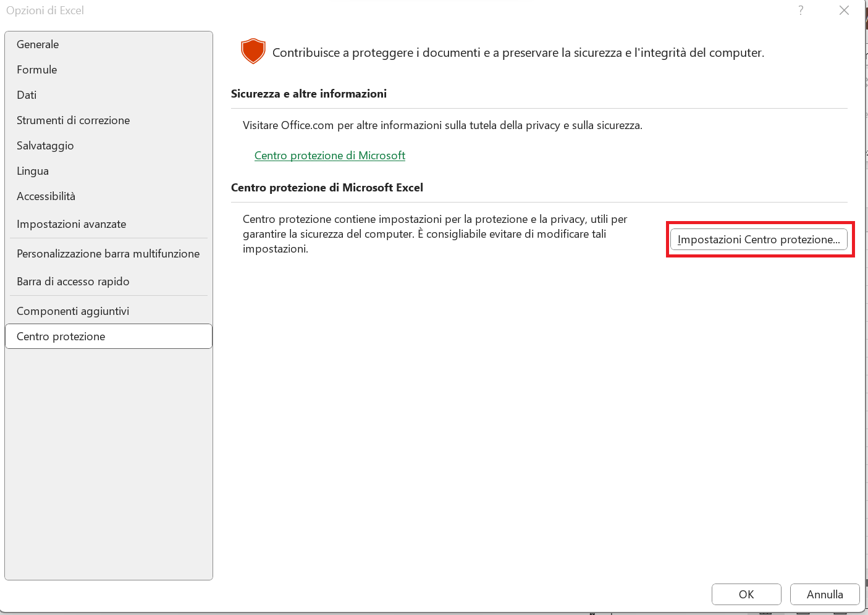The width and height of the screenshot is (868, 615).
Task: Click the Opzioni di Excel title text
Action: [x=45, y=10]
